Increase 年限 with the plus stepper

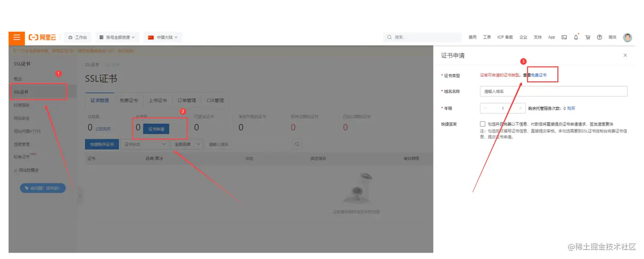point(520,108)
